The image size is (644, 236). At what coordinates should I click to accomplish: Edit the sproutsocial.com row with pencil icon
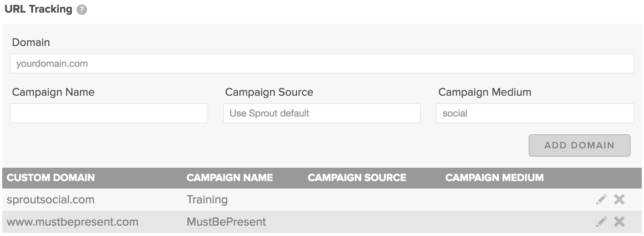(601, 200)
